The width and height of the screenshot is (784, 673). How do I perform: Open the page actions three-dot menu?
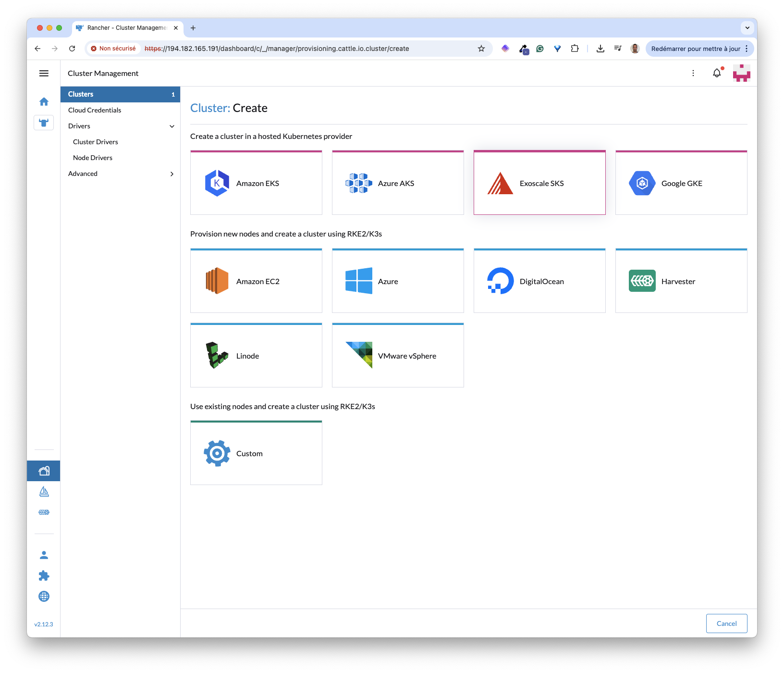click(693, 73)
